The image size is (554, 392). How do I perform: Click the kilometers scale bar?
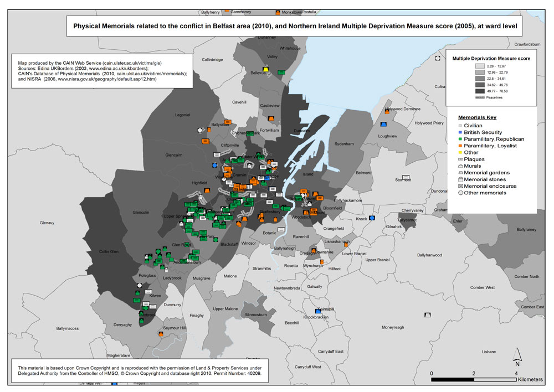pos(474,380)
